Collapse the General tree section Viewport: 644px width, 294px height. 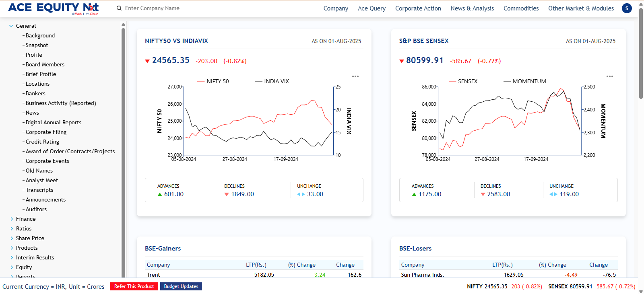pyautogui.click(x=11, y=26)
